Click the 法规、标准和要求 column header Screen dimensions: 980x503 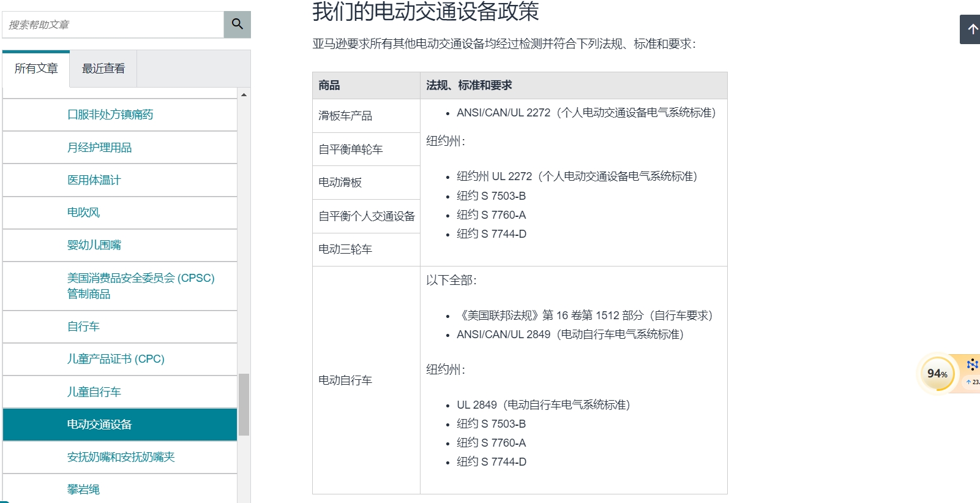(574, 85)
